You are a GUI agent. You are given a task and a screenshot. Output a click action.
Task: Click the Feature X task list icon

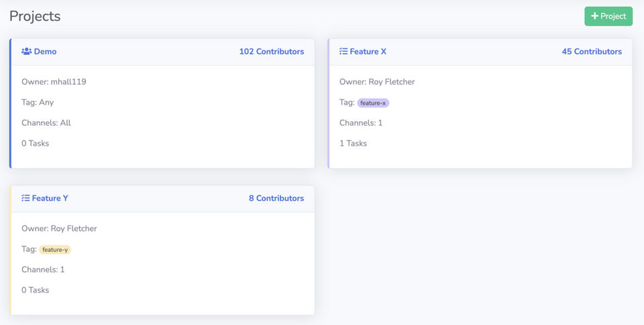pyautogui.click(x=343, y=52)
